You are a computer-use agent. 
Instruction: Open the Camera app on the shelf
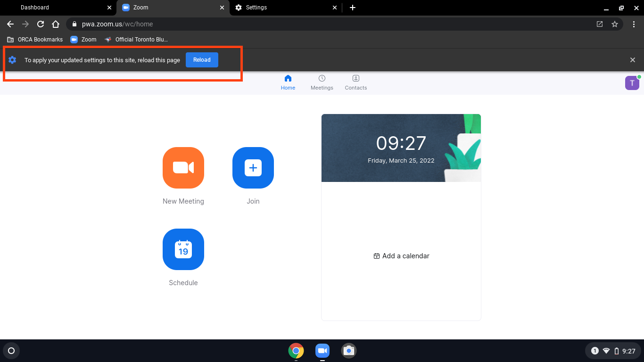pyautogui.click(x=349, y=351)
